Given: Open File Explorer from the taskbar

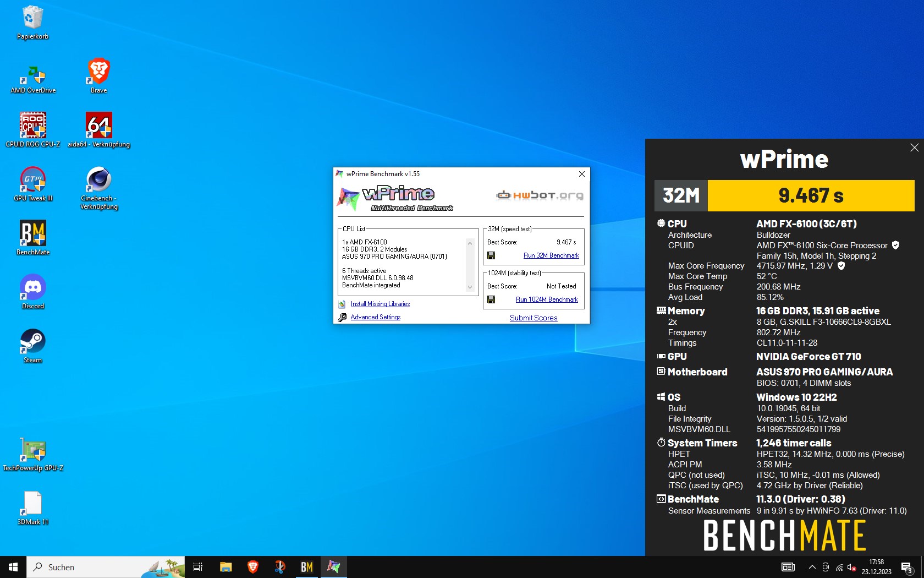Looking at the screenshot, I should (226, 567).
